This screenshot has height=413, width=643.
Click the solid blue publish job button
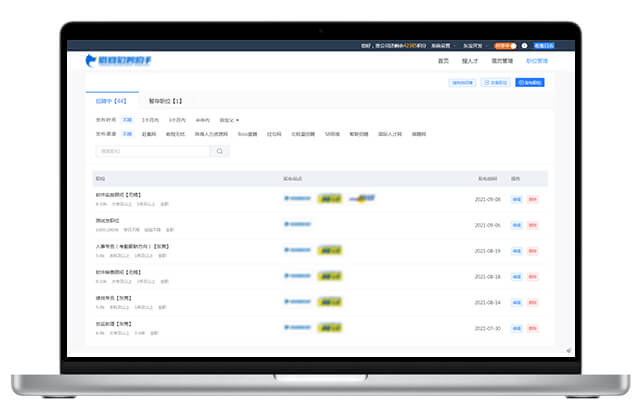click(532, 83)
